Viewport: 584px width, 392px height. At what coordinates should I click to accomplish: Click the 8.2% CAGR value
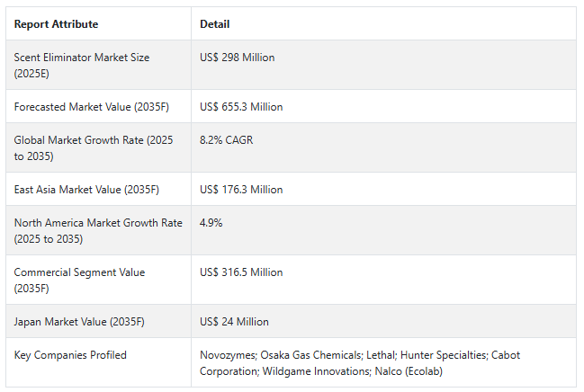coord(228,140)
